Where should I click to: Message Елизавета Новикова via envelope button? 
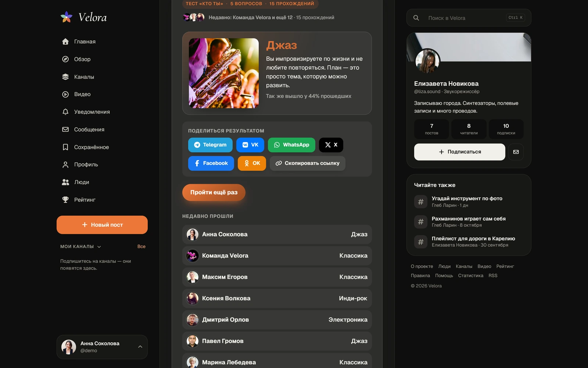point(516,152)
